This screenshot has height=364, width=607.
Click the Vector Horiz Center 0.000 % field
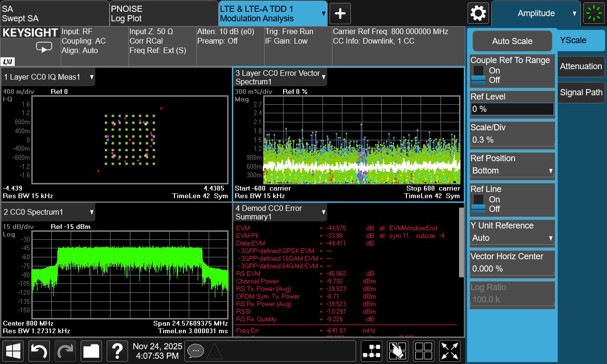click(x=512, y=269)
